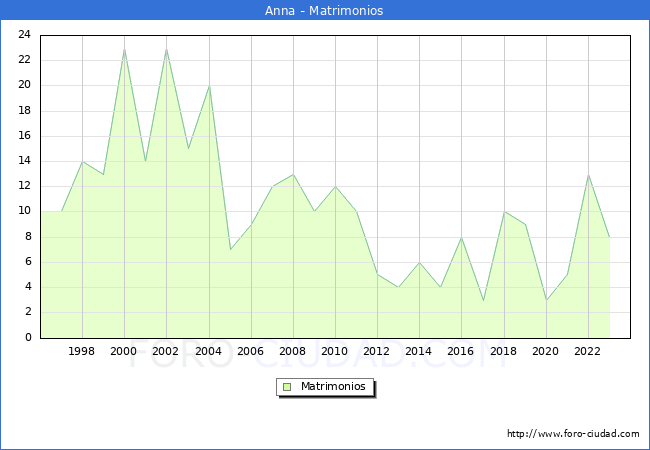This screenshot has height=450, width=650.
Task: Click the green Matrimonios legend swatch
Action: coord(286,386)
